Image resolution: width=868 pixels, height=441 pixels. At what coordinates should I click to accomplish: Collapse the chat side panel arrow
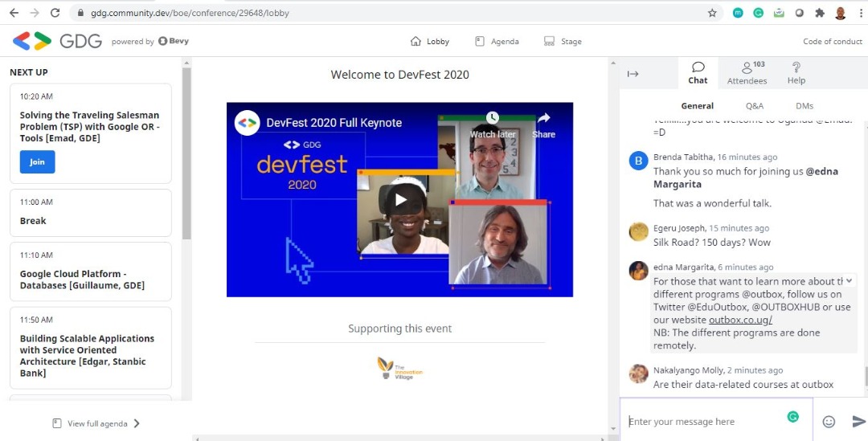coord(633,74)
